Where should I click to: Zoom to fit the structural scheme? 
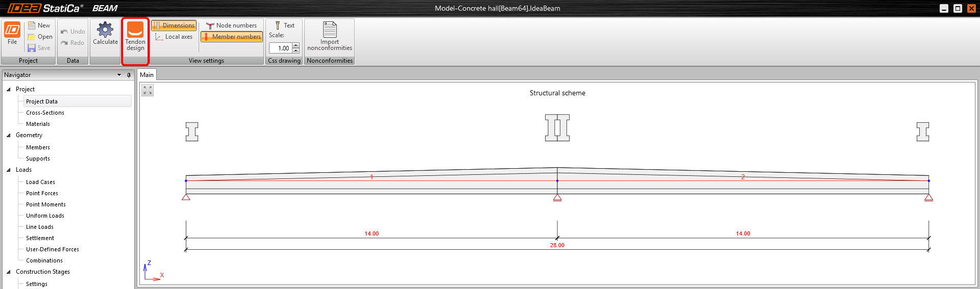[x=148, y=90]
